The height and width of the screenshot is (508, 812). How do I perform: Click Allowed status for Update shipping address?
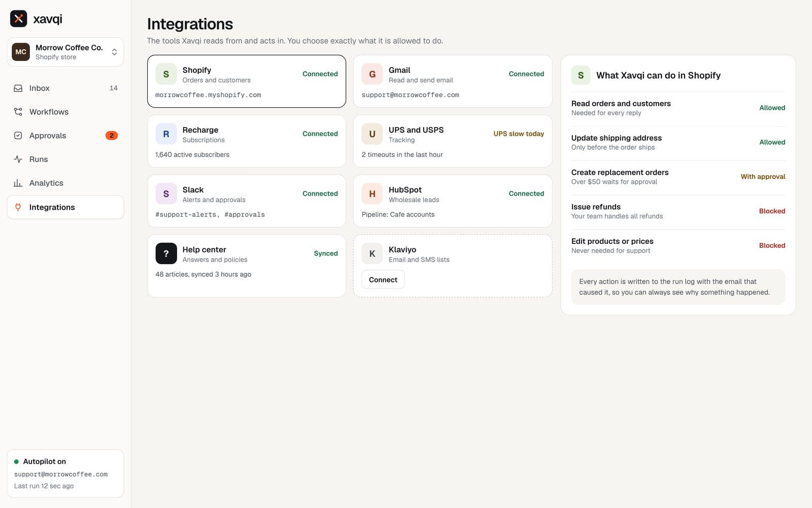(x=772, y=142)
